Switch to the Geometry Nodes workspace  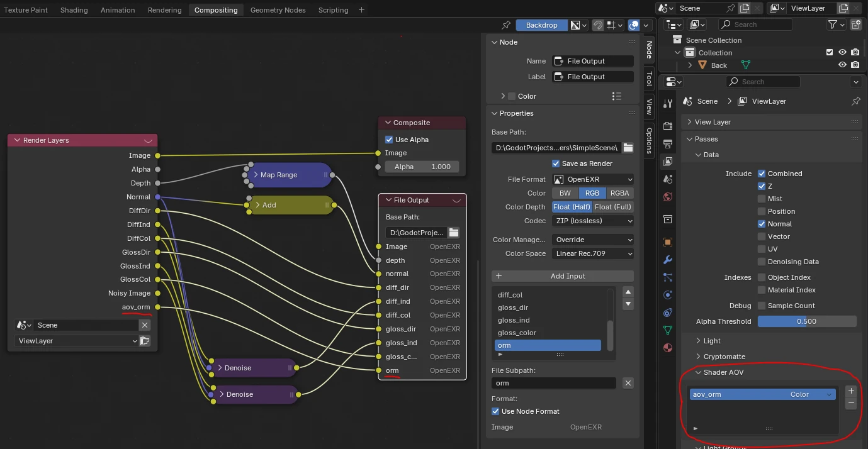pyautogui.click(x=278, y=9)
